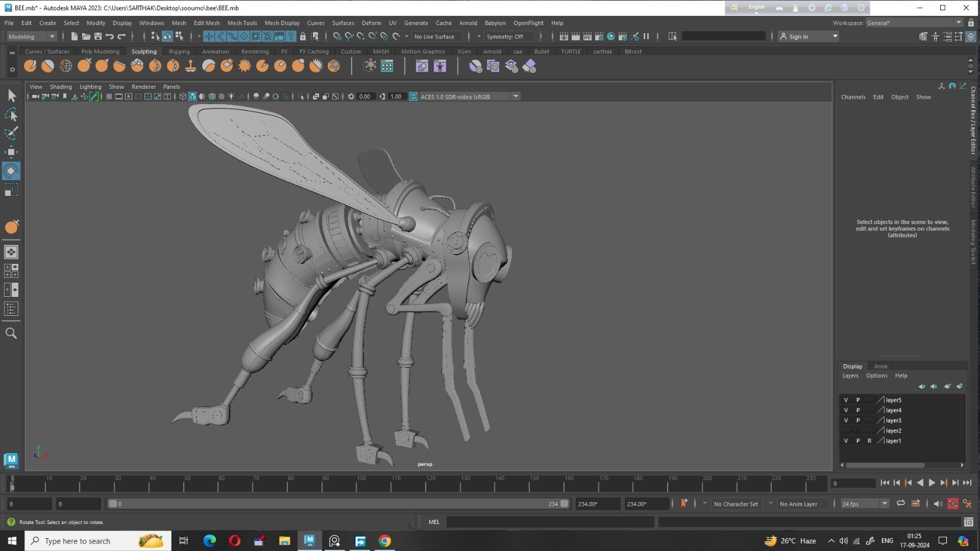
Task: Open the Sculpt tool from the Sculpting shelf
Action: [x=29, y=66]
